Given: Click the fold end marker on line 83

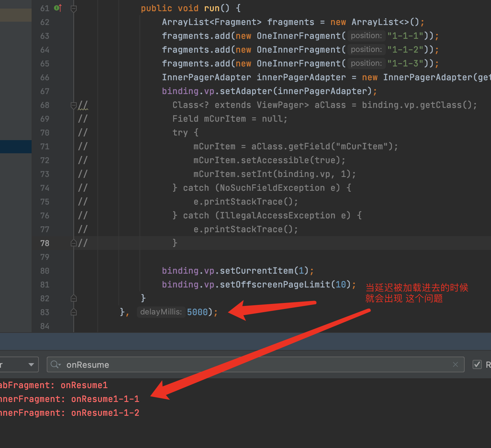Looking at the screenshot, I should [x=74, y=312].
